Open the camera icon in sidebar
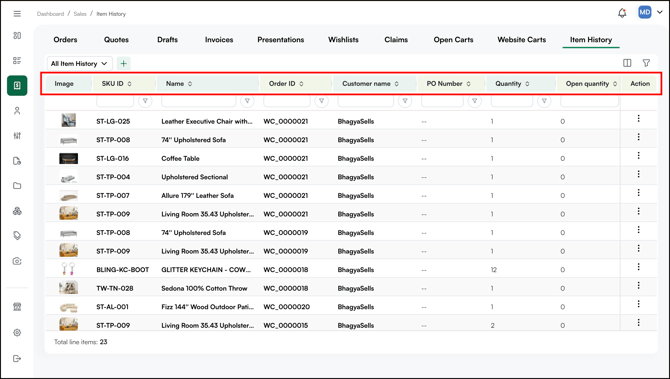Viewport: 670px width, 379px height. [x=17, y=261]
